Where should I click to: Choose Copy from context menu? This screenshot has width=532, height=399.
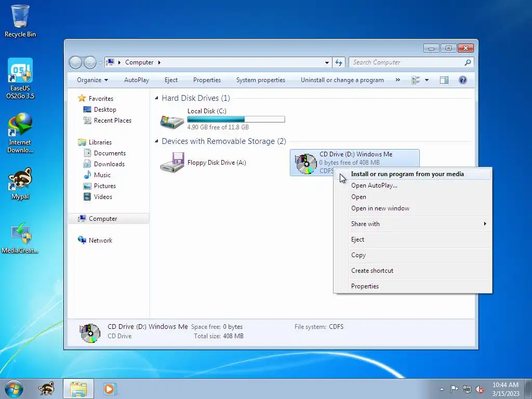click(x=413, y=255)
